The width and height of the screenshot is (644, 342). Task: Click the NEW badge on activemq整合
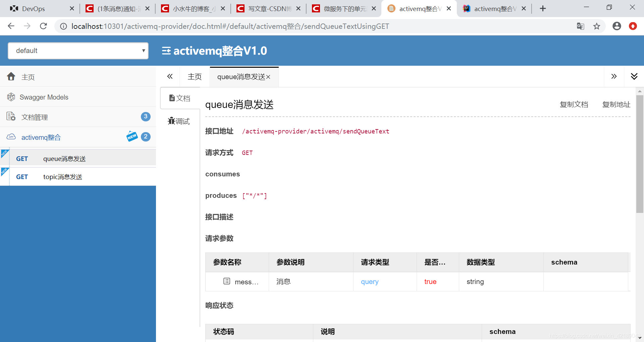(132, 136)
